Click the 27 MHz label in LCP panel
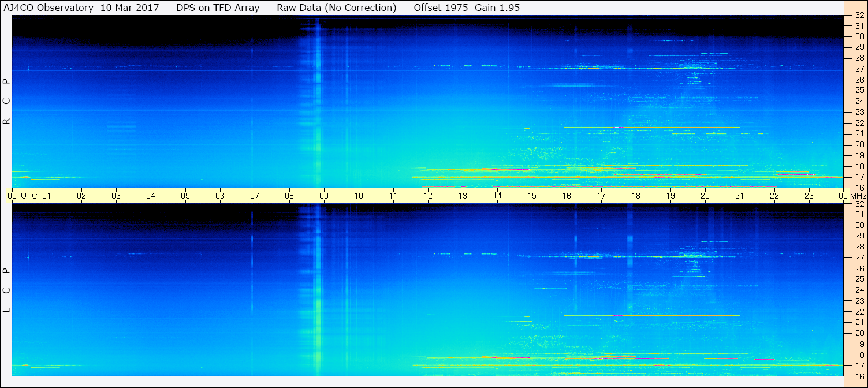868x388 pixels. pos(859,258)
